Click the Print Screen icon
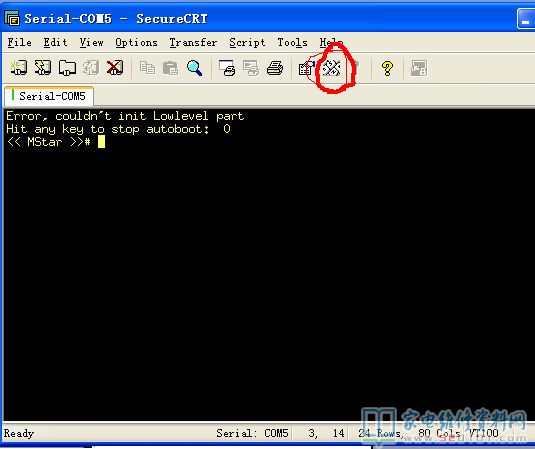 pos(227,68)
